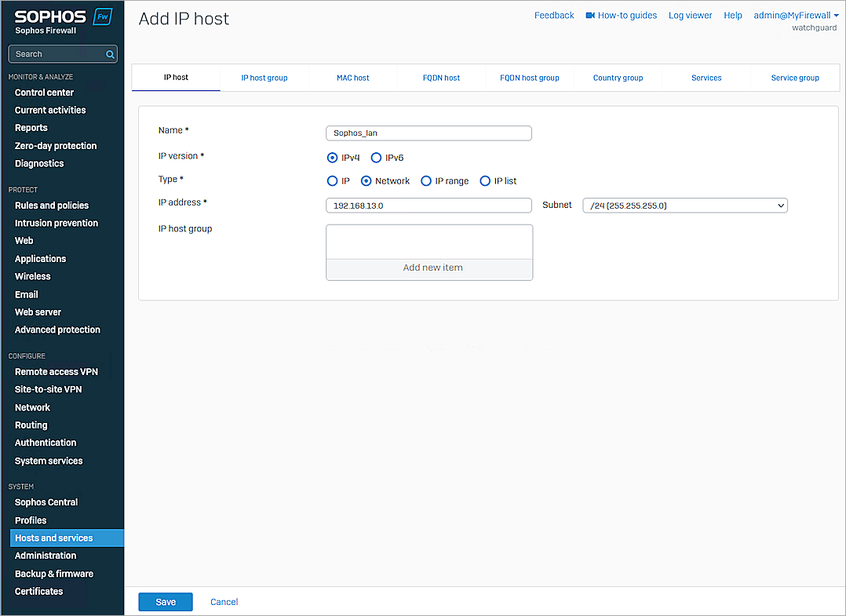Open the Intrusion prevention section
Screen dimensions: 846x616
[55, 223]
